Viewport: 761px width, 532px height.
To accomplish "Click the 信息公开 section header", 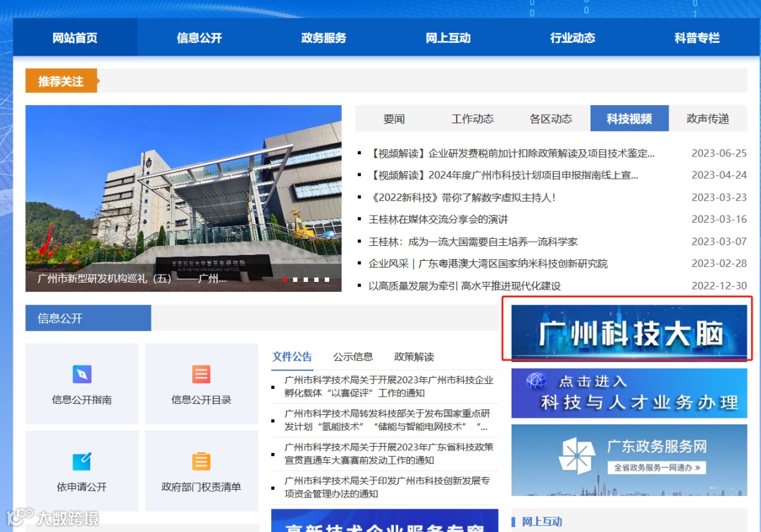I will tap(88, 318).
